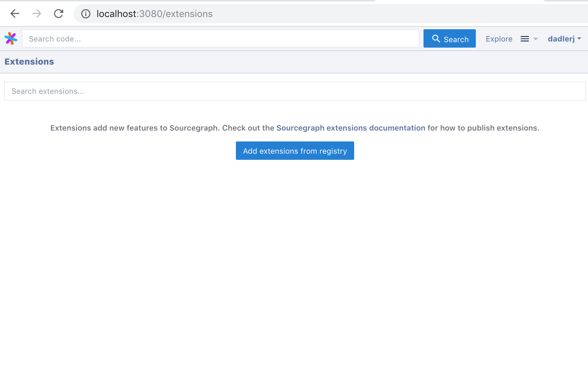The height and width of the screenshot is (374, 588).
Task: Click Add extensions from registry button
Action: tap(295, 151)
